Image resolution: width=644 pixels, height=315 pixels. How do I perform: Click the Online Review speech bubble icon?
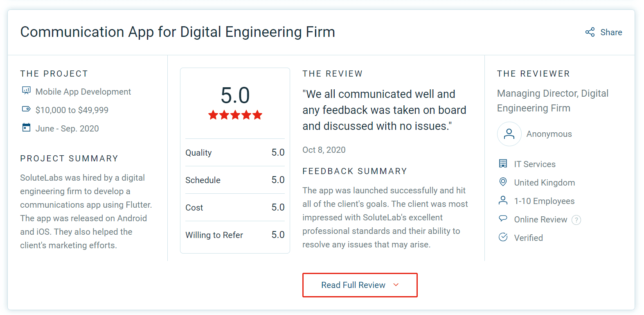pos(503,218)
